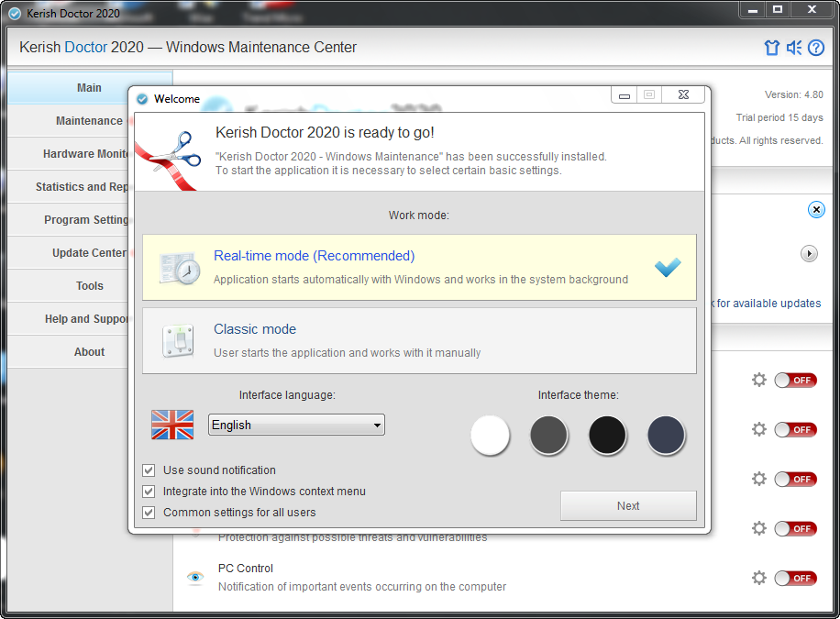Screen dimensions: 840x619
Task: Pick the black interface theme
Action: 607,435
